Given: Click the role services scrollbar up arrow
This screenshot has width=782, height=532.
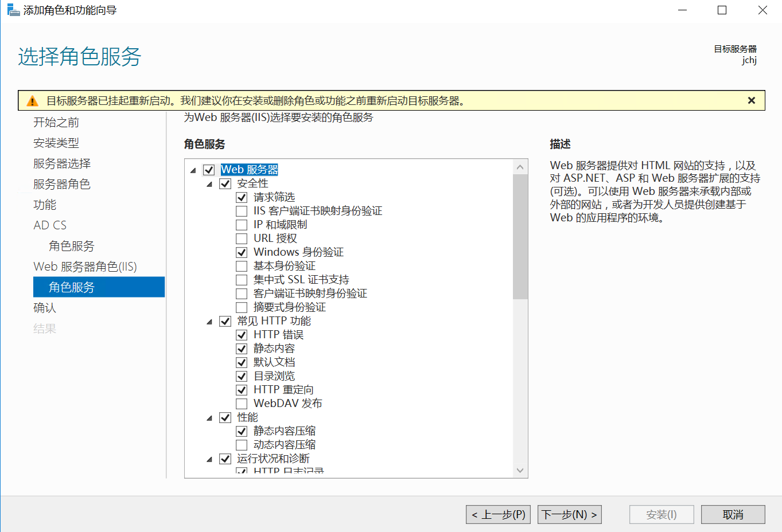Looking at the screenshot, I should [520, 167].
